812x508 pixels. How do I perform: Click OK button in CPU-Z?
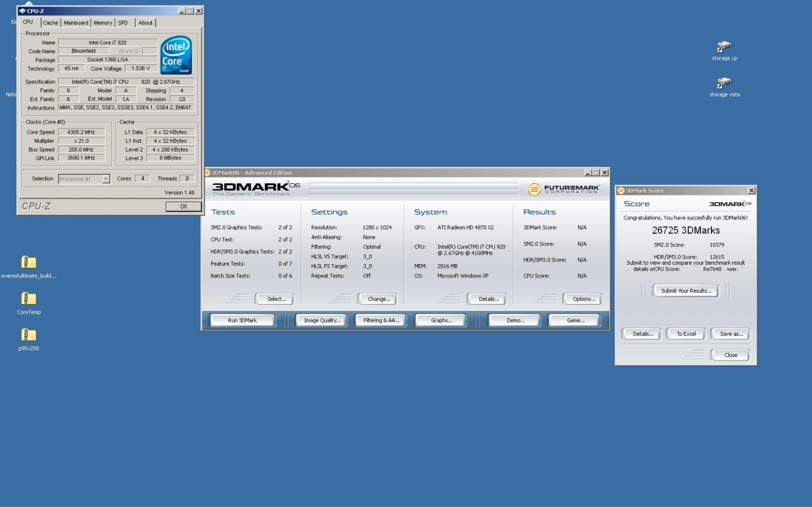tap(183, 206)
